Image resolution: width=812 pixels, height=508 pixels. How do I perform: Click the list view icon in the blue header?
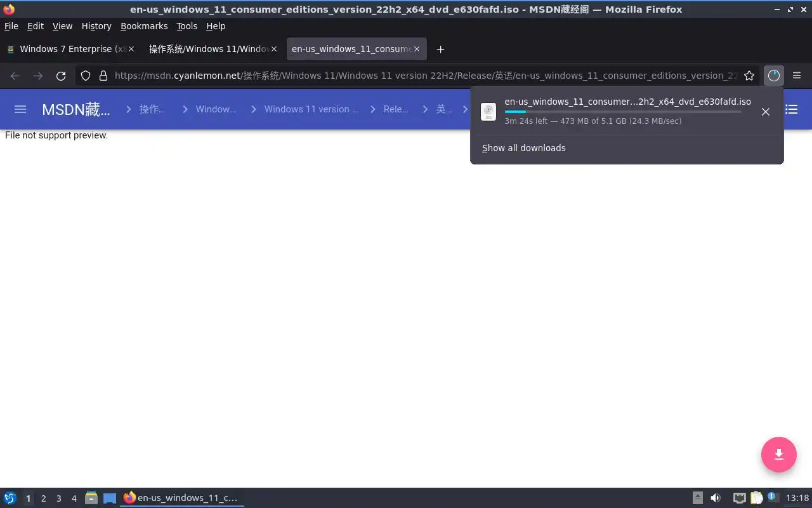791,109
